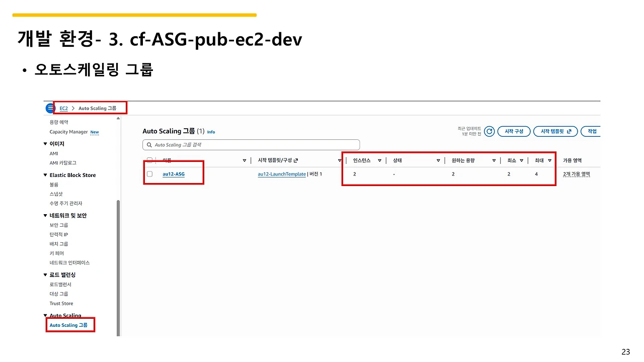Click the Auto Scaling 그룹 (1) heading
The image size is (644, 362).
174,131
